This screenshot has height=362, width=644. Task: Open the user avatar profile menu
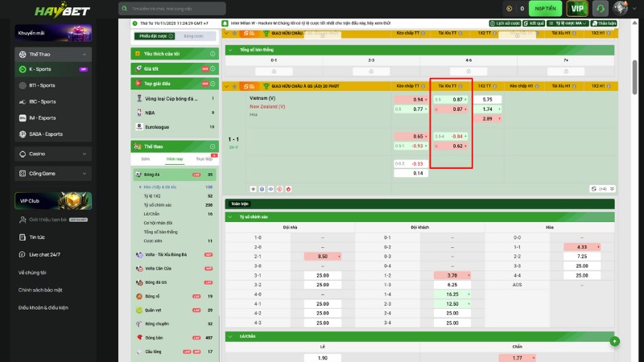(621, 8)
